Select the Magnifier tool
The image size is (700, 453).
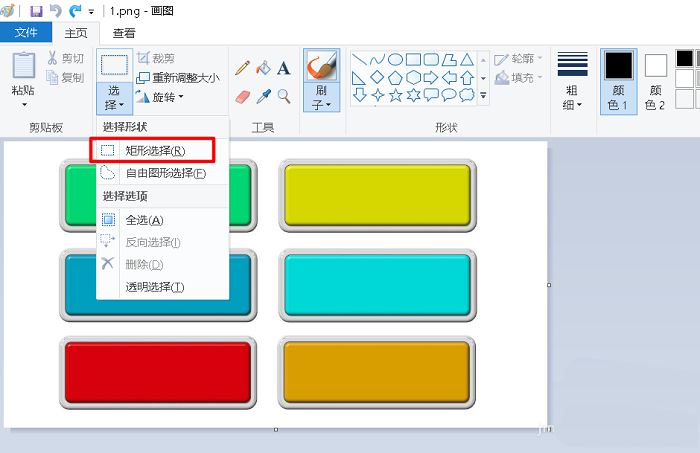[x=284, y=96]
